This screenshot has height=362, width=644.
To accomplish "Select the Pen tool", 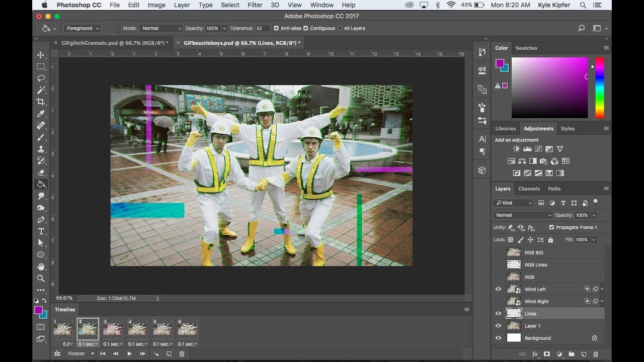I will 41,220.
